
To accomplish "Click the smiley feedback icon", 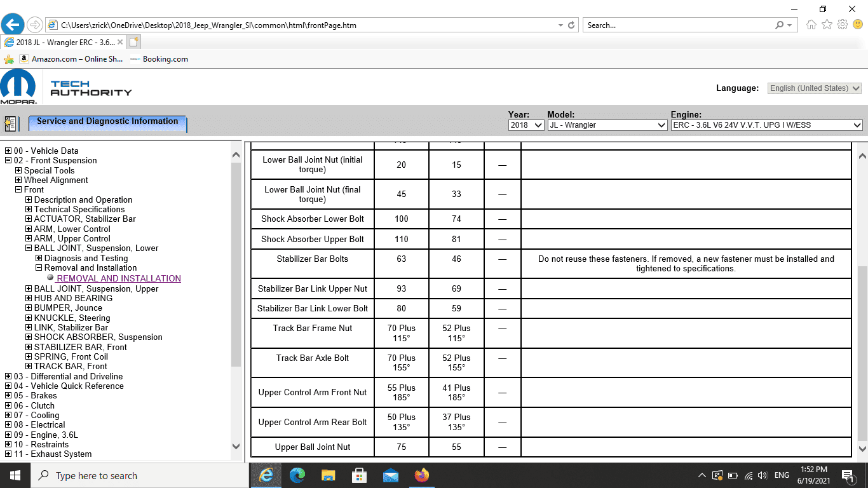I will point(858,25).
